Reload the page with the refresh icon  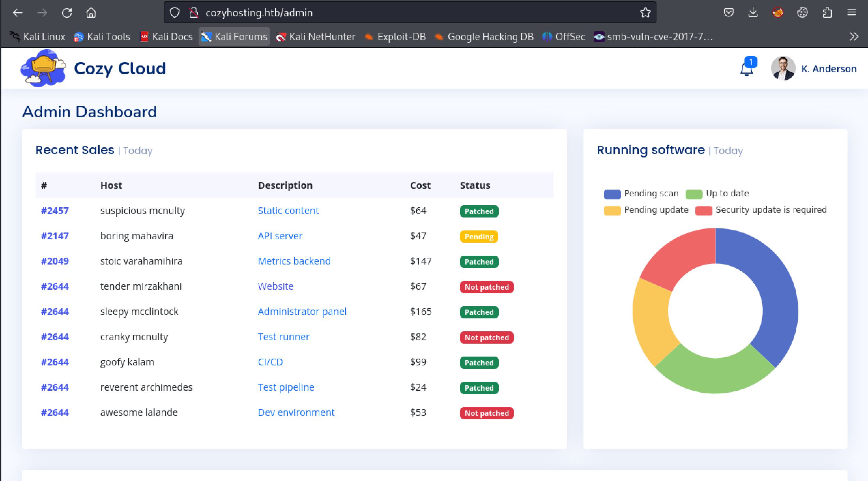[x=67, y=13]
